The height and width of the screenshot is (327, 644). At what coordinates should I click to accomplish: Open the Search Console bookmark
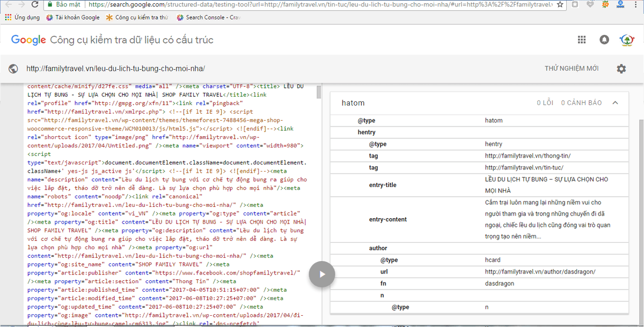coord(208,18)
